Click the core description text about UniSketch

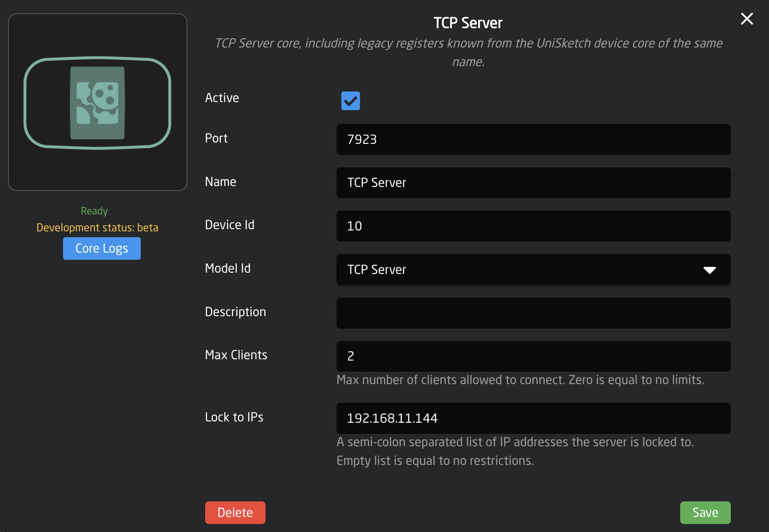pos(468,52)
